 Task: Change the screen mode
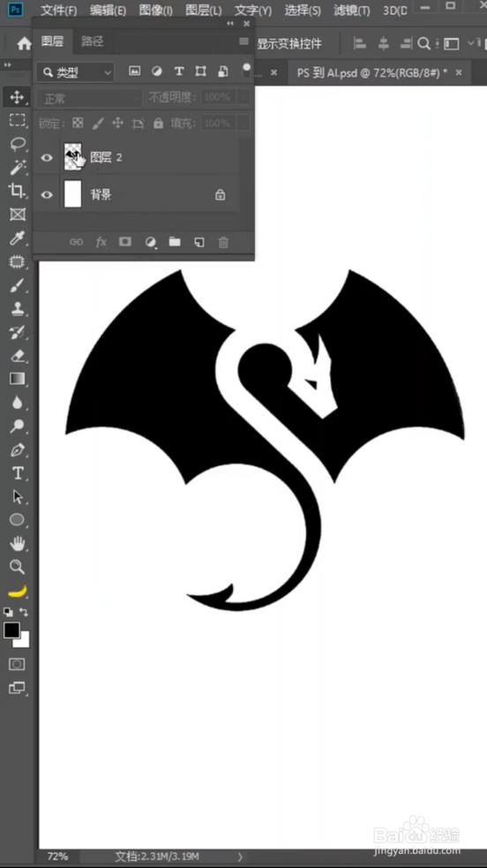pyautogui.click(x=17, y=688)
